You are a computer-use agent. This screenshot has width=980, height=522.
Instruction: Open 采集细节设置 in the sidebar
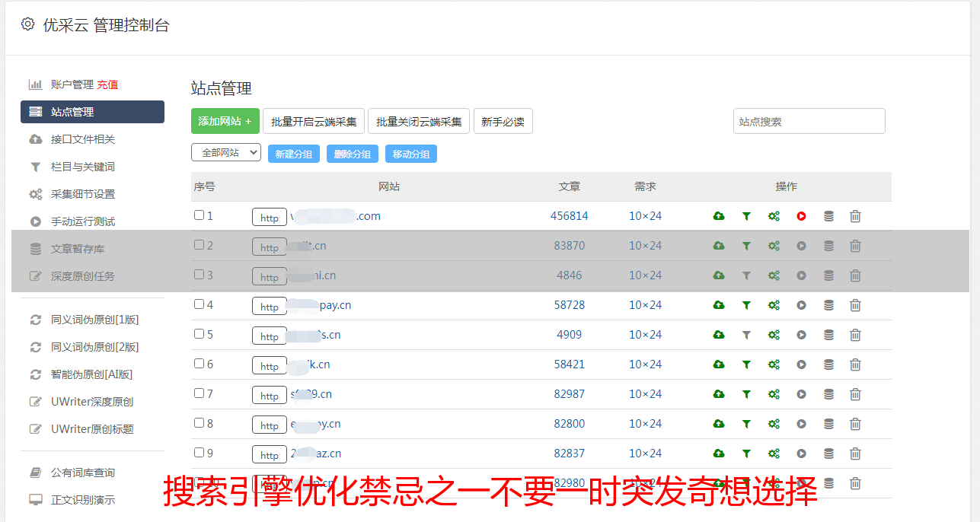tap(83, 194)
